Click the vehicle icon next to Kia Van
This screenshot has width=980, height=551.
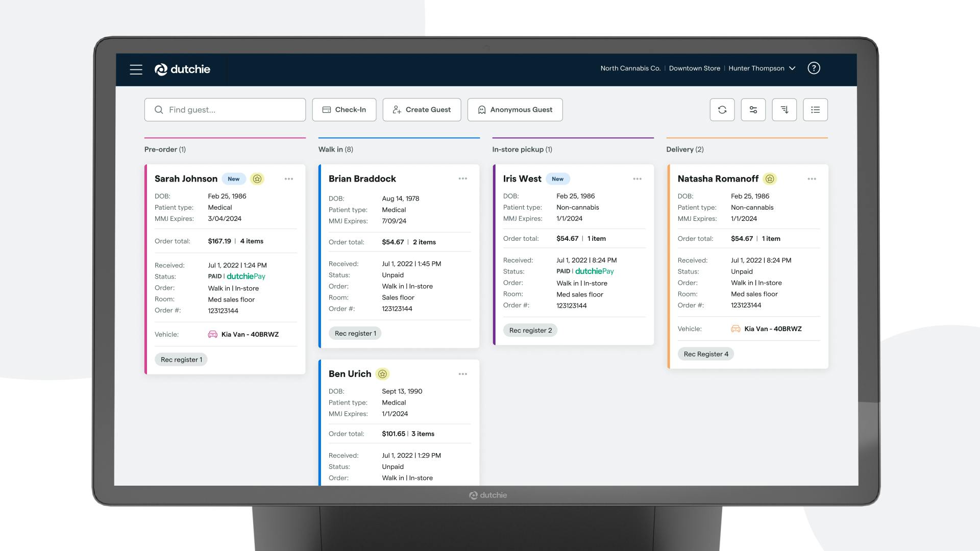[213, 334]
